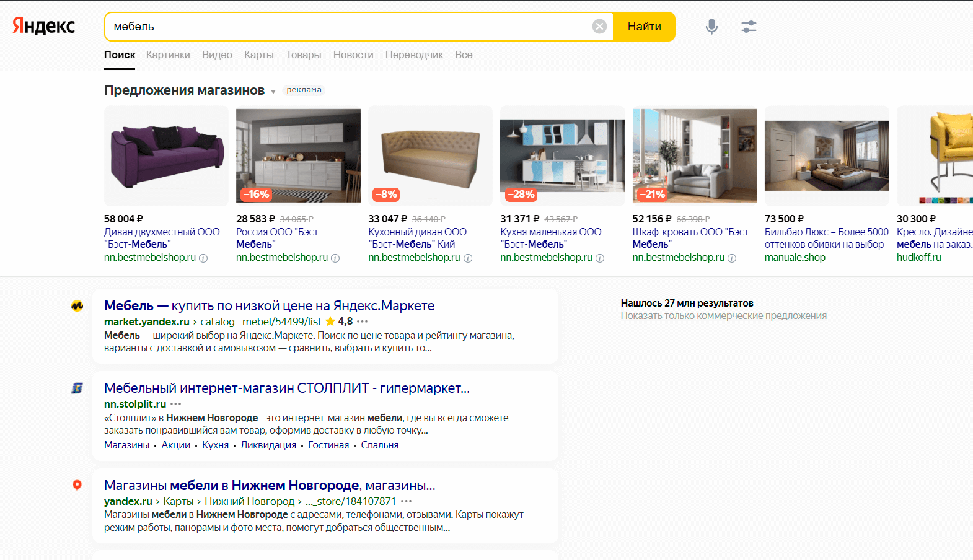
Task: Open Мебель — купить на Яндекс.Маркете result
Action: pos(269,305)
